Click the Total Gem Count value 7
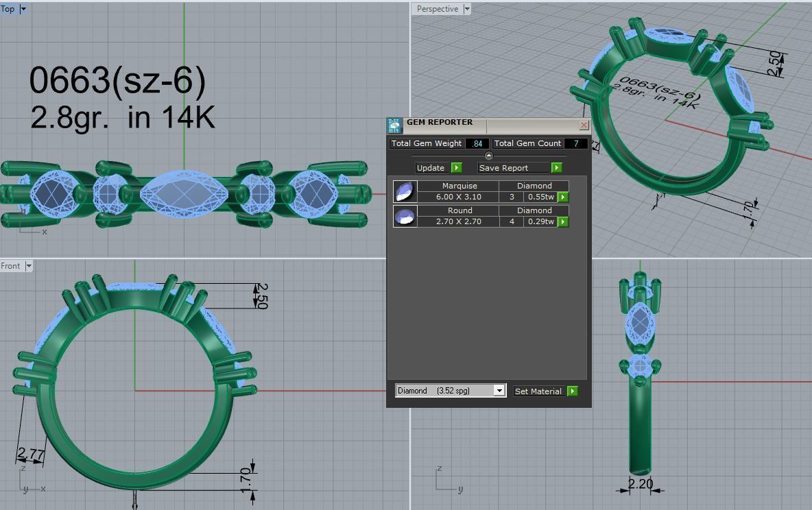The width and height of the screenshot is (812, 510). [x=576, y=143]
